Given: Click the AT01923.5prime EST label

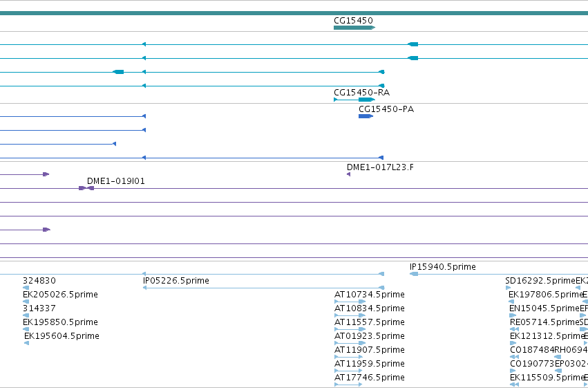Looking at the screenshot, I should tap(370, 336).
